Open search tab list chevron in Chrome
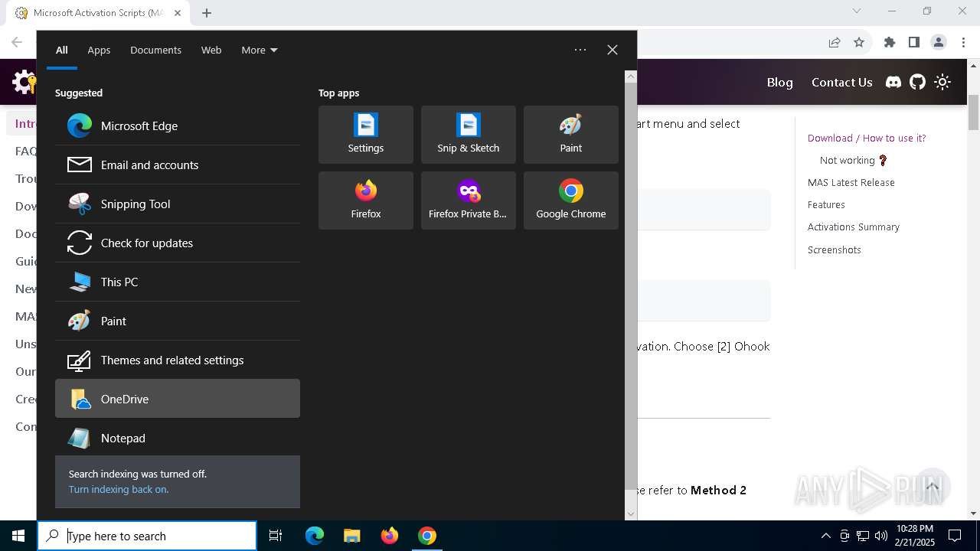980x551 pixels. pos(857,11)
